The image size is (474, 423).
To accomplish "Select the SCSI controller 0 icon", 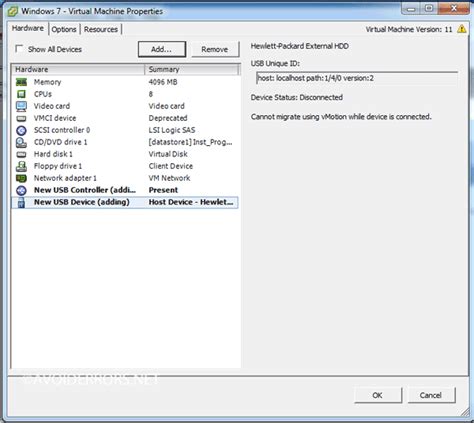I will point(21,130).
